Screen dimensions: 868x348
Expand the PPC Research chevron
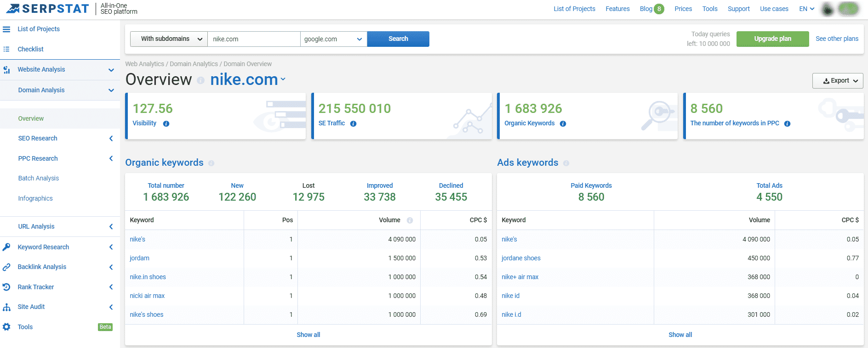click(x=111, y=158)
